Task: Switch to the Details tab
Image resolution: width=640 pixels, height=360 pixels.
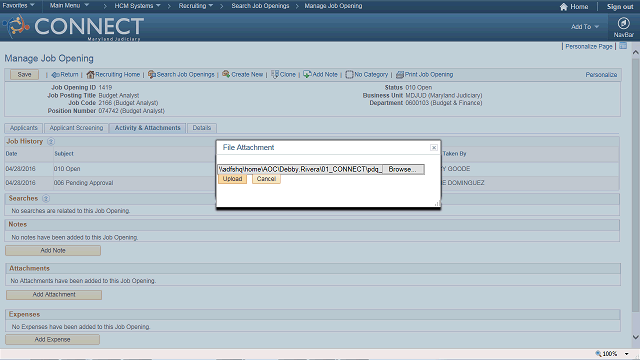Action: (202, 128)
